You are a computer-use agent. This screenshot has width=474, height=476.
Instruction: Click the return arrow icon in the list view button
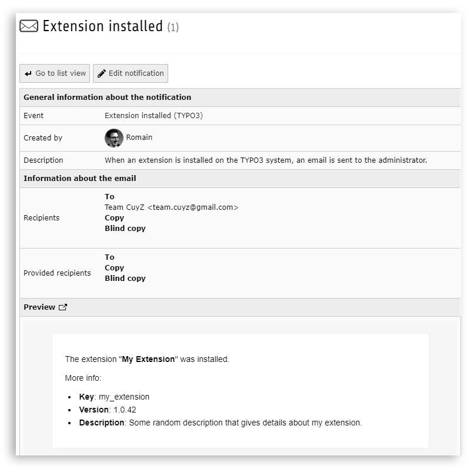click(x=28, y=73)
